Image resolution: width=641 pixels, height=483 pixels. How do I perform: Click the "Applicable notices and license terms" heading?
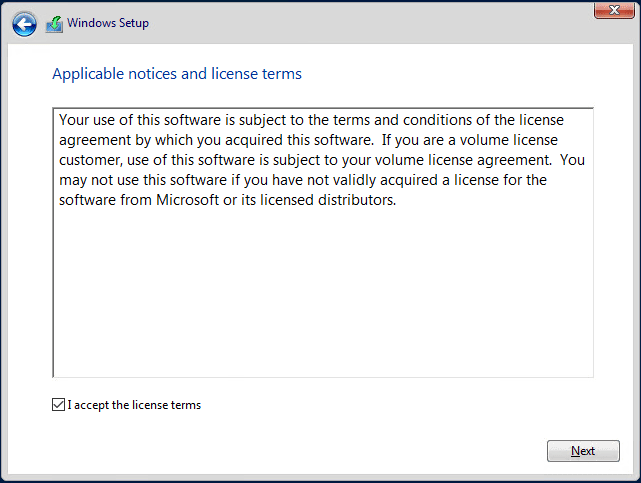(x=176, y=74)
